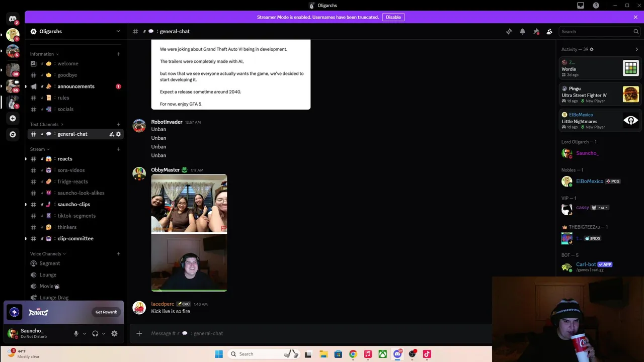Open the rules channel

pyautogui.click(x=75, y=98)
